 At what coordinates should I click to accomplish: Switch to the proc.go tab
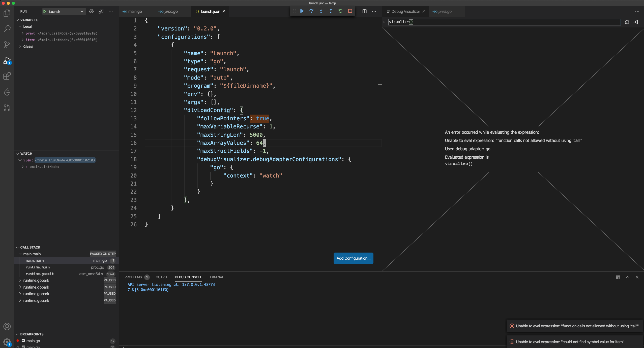coord(171,11)
